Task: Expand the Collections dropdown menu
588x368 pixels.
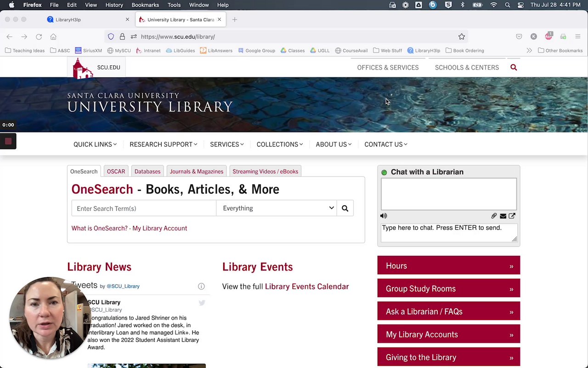Action: (280, 144)
